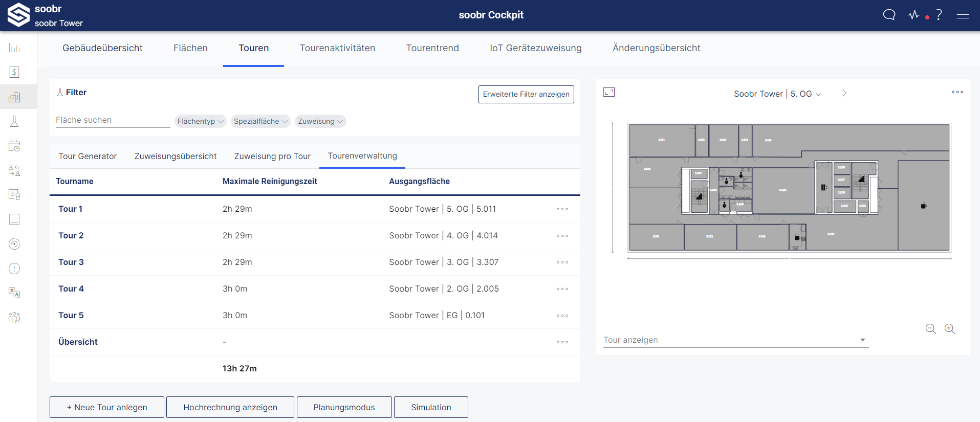The height and width of the screenshot is (422, 980).
Task: Open IoT Gerätezuweisung tab
Action: [536, 48]
